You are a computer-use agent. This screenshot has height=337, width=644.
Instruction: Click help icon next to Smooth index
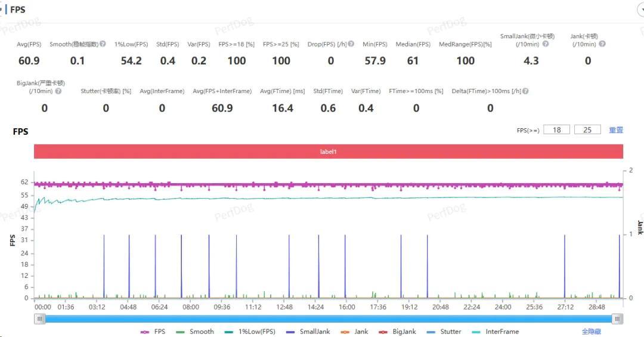(103, 44)
